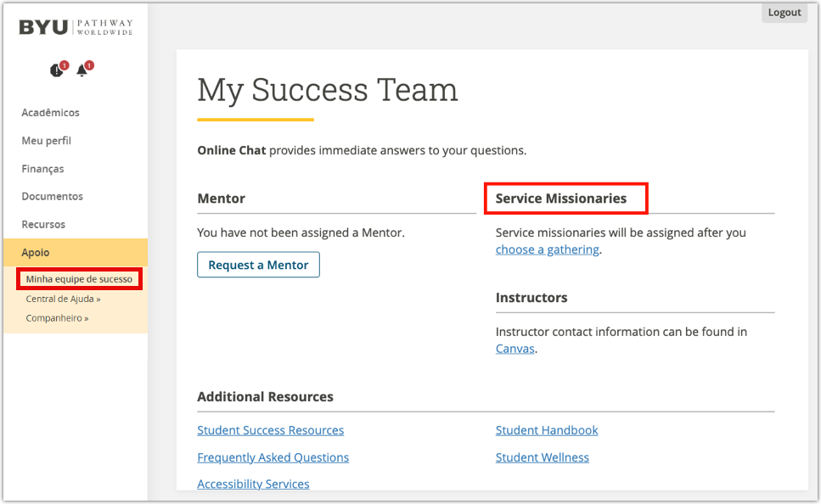Open Accessibility Services link

(253, 484)
